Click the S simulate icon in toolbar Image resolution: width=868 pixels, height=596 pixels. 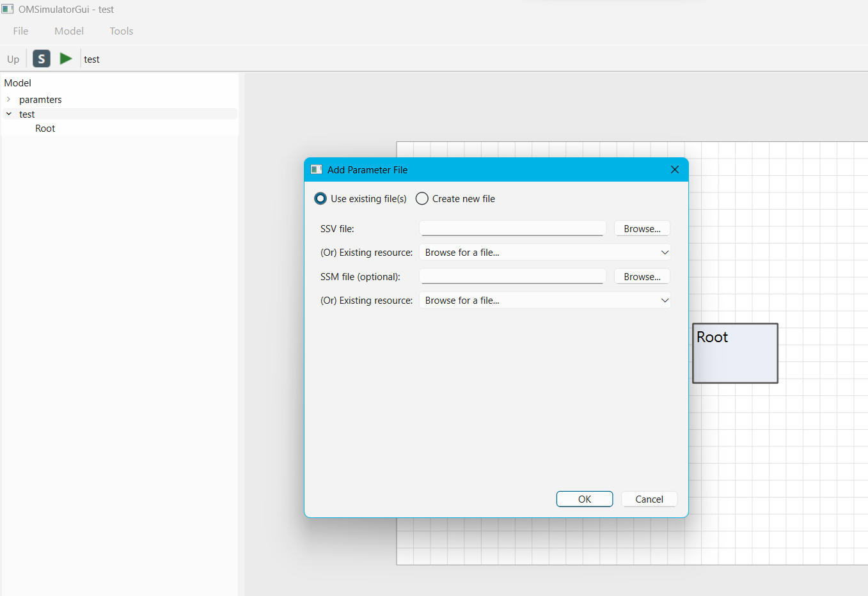pos(42,59)
